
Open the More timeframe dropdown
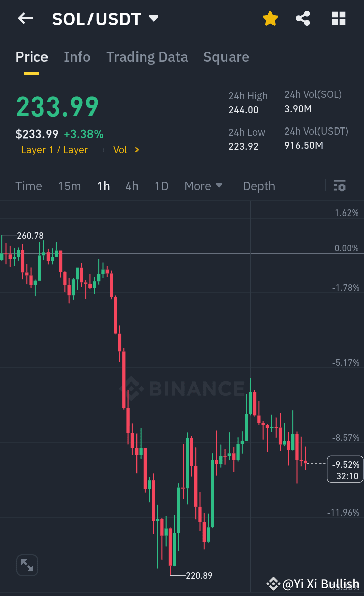pos(203,186)
